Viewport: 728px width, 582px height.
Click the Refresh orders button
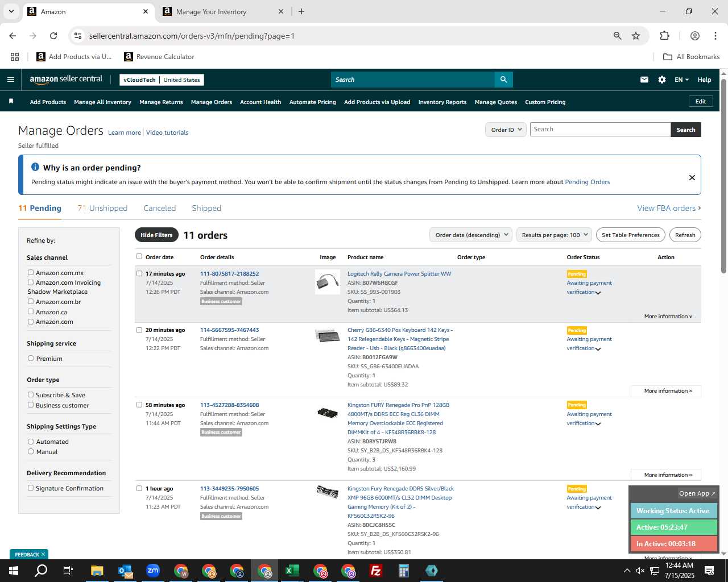point(685,235)
